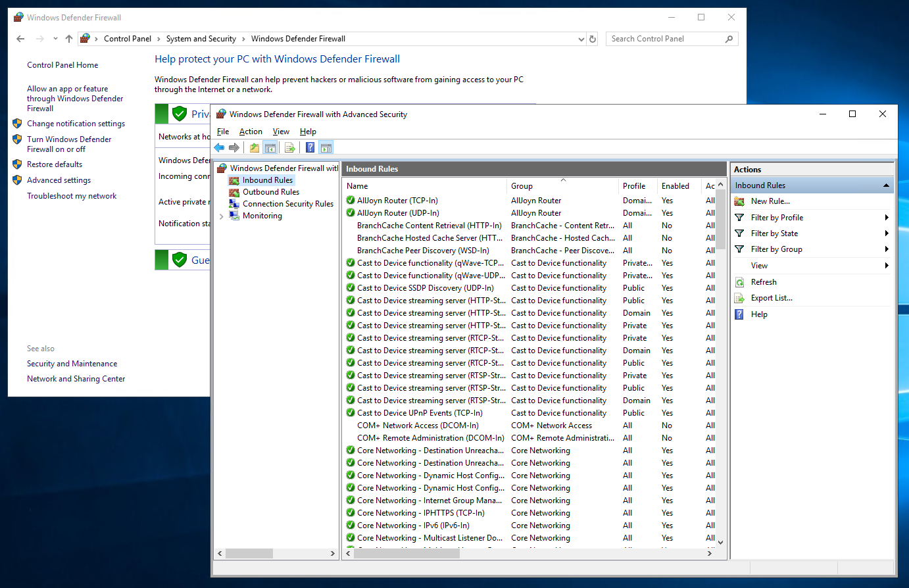909x588 pixels.
Task: Click the rules list vertical scrollbar thumb
Action: [x=720, y=221]
